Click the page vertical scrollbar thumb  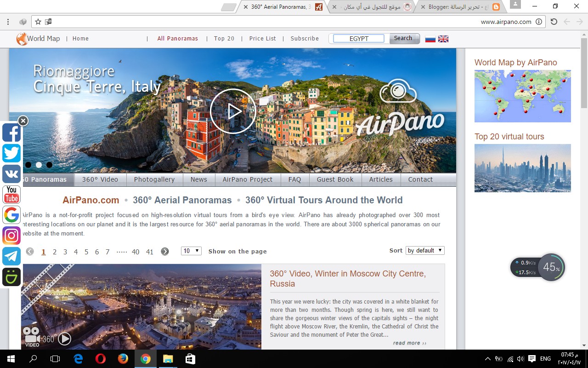coord(584,74)
